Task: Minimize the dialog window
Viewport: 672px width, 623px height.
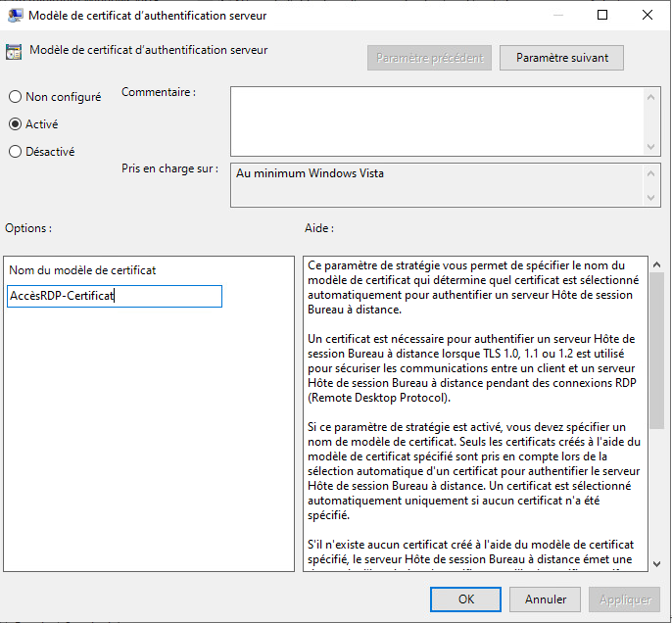Action: point(557,16)
